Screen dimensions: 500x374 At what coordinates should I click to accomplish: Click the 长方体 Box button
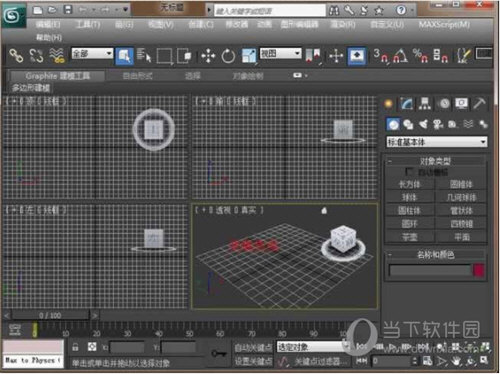[x=410, y=184]
